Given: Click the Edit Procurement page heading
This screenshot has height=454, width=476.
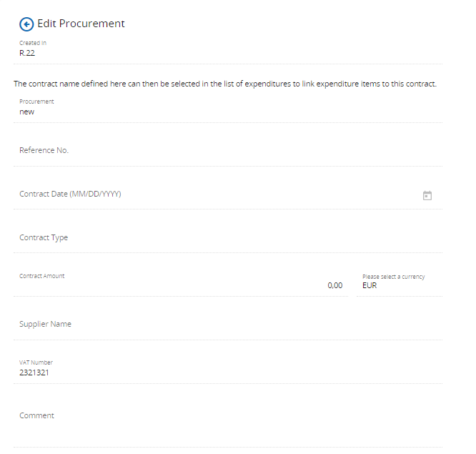Looking at the screenshot, I should click(x=81, y=24).
